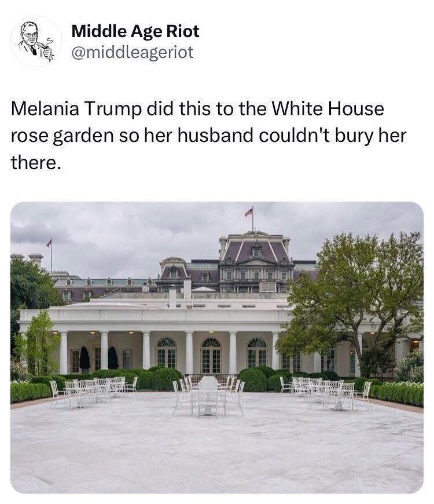
Task: Open the attached rose garden photo
Action: point(217,347)
